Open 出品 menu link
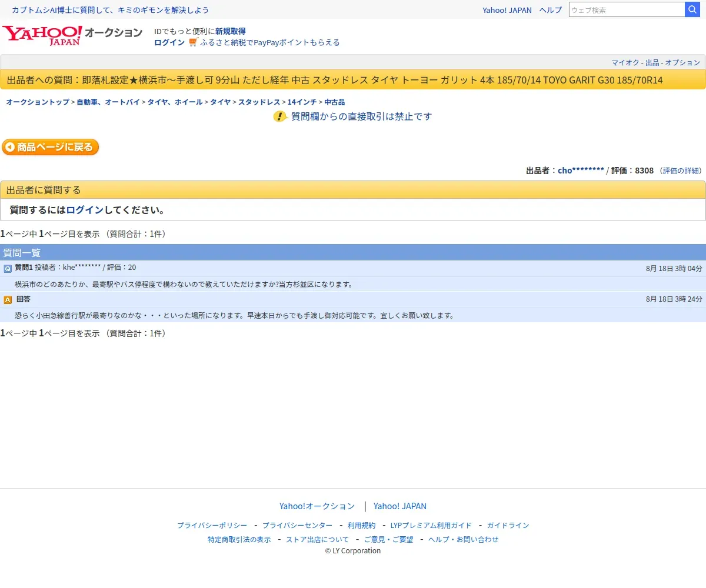This screenshot has height=588, width=706. click(x=652, y=62)
